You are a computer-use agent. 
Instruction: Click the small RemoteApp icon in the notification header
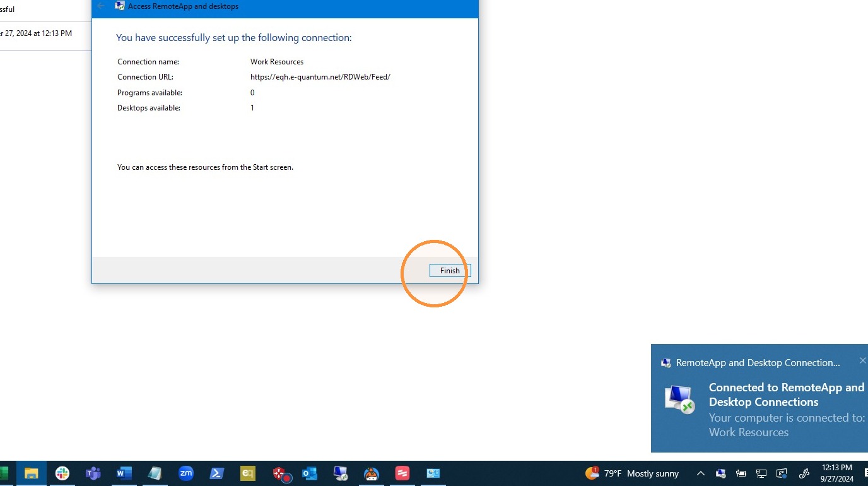click(666, 363)
